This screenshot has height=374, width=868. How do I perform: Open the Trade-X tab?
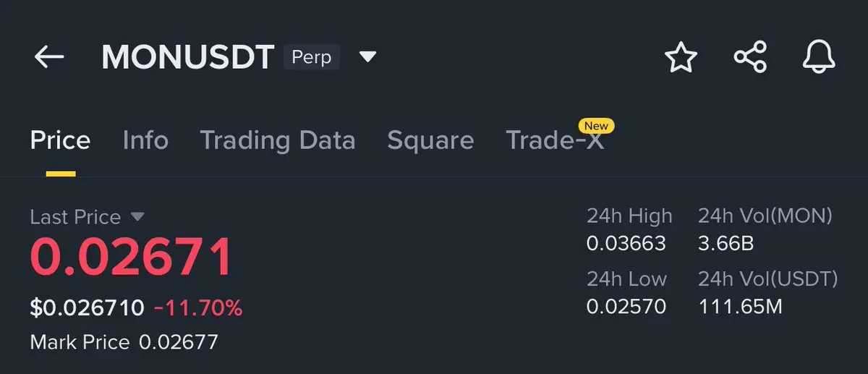[x=554, y=140]
